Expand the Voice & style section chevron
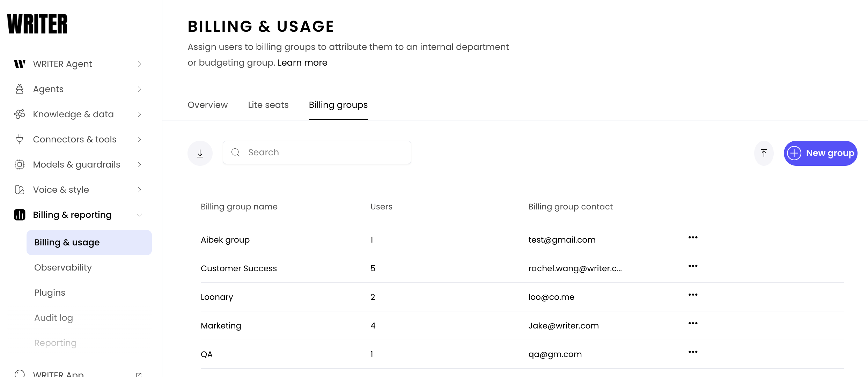868x377 pixels. coord(139,190)
